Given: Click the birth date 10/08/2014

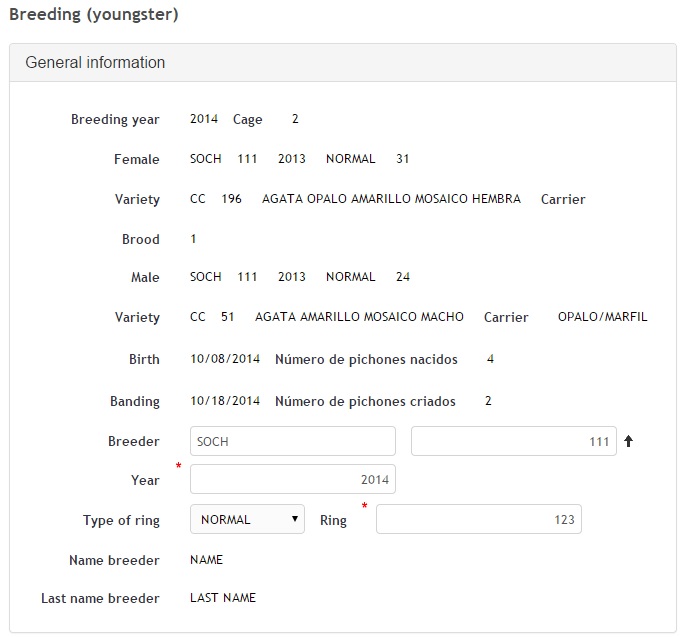Looking at the screenshot, I should [x=224, y=359].
